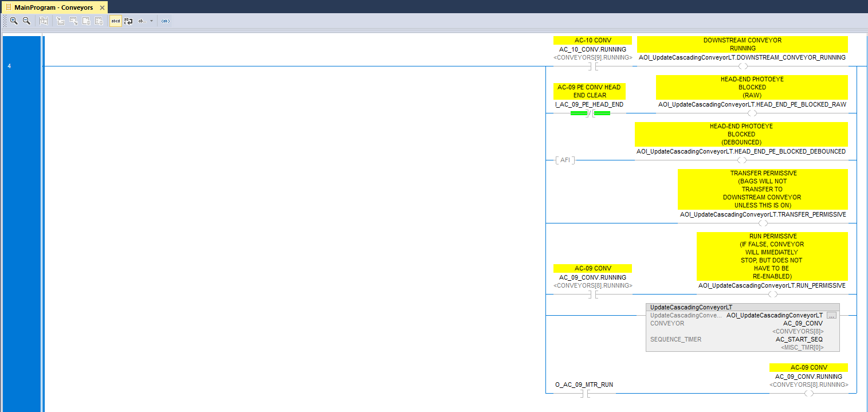The image size is (868, 412).
Task: Select the yellow TRANSFER PERMISSIVE description box
Action: [x=763, y=189]
